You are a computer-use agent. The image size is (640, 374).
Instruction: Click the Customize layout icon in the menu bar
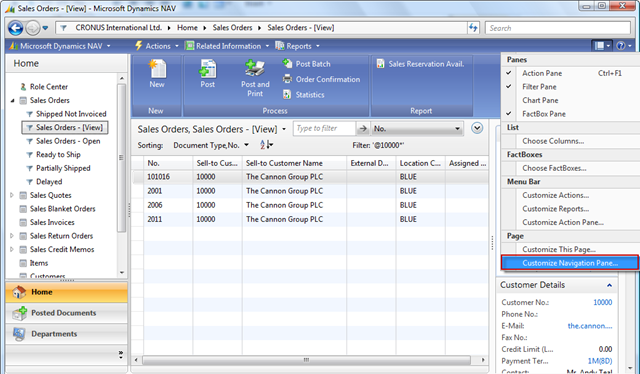602,46
